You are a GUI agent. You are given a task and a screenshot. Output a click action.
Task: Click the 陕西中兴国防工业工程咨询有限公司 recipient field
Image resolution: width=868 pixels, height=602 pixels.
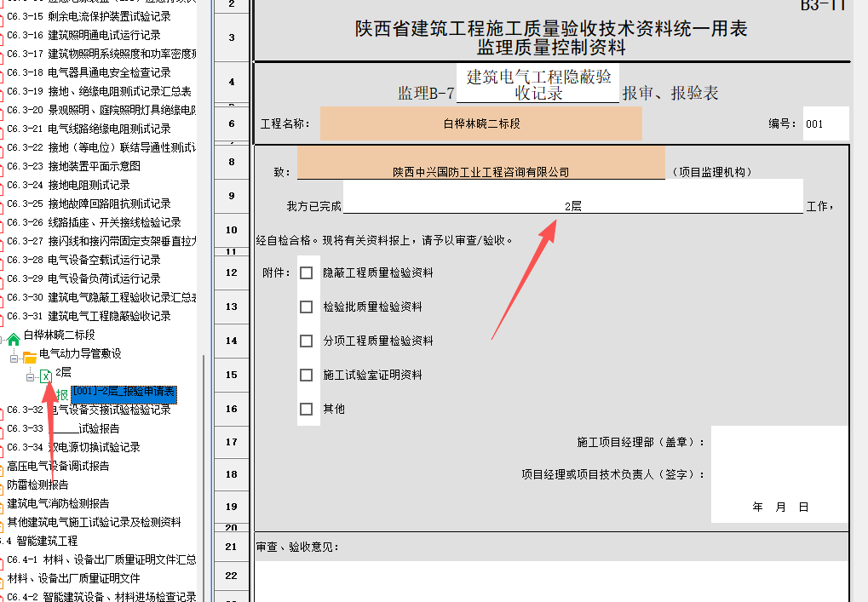coord(481,171)
